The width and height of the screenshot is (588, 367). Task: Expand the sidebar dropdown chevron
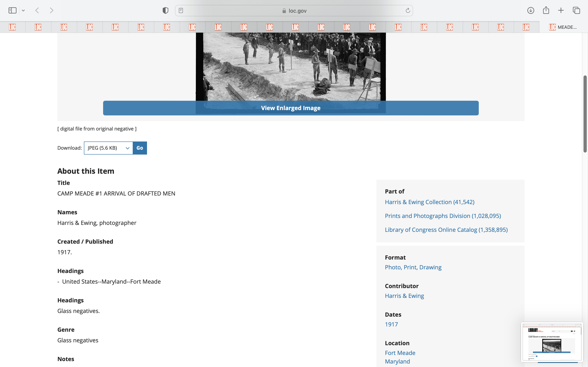pos(23,10)
